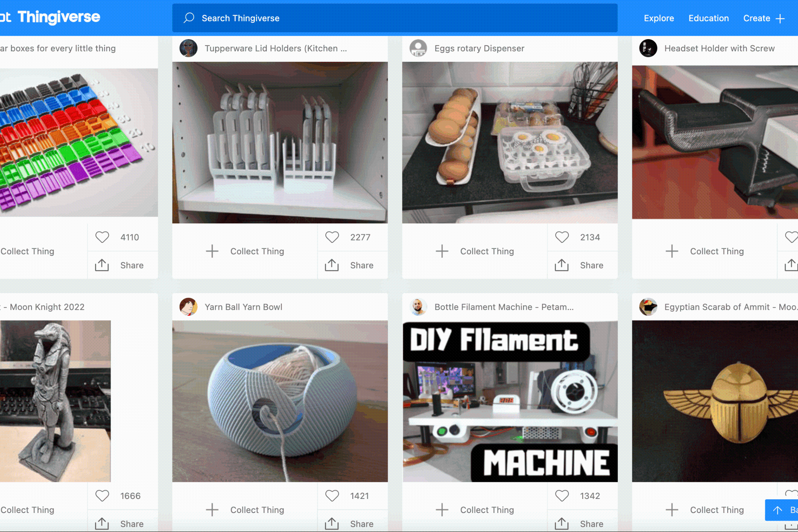The width and height of the screenshot is (798, 532).
Task: Open the Eggs rotary Dispenser title link
Action: 479,48
